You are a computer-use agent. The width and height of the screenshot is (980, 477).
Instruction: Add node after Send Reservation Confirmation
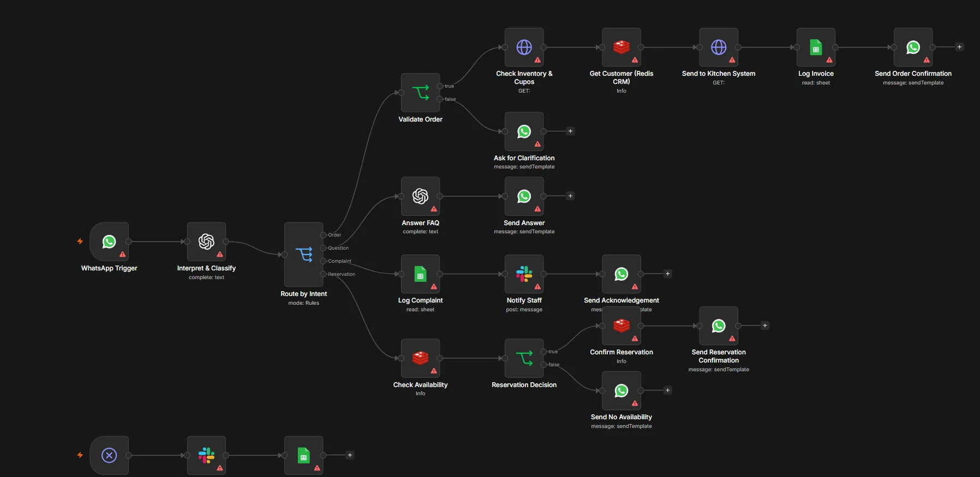coord(765,325)
